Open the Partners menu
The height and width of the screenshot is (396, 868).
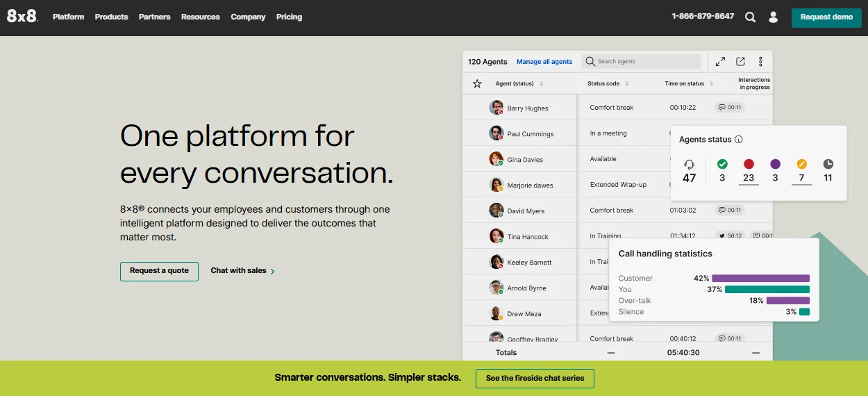click(x=154, y=17)
